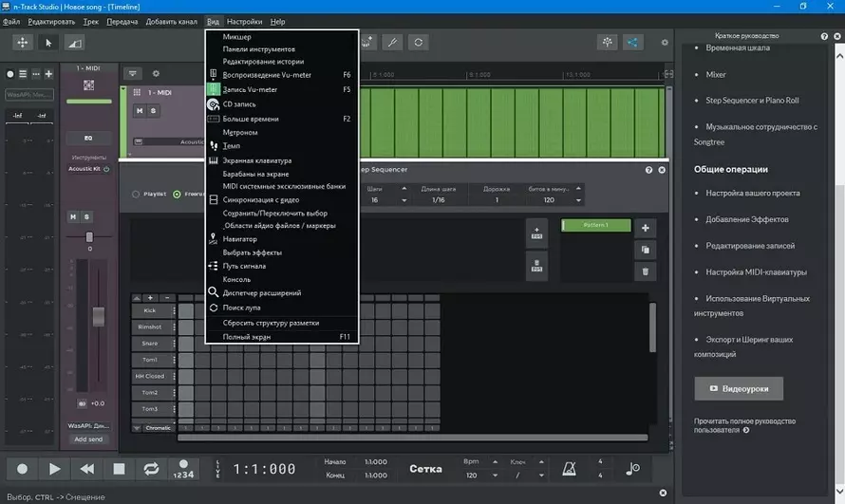
Task: Open Настройка вашего проекта guide link
Action: click(x=752, y=193)
